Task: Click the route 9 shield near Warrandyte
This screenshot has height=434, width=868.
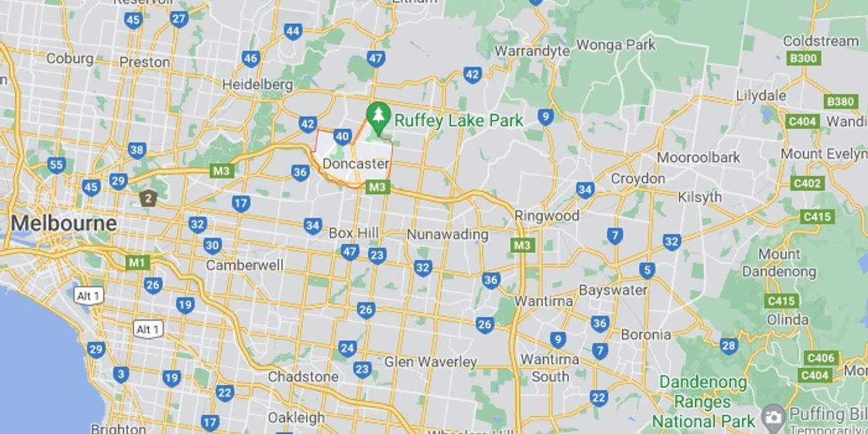Action: (x=546, y=116)
